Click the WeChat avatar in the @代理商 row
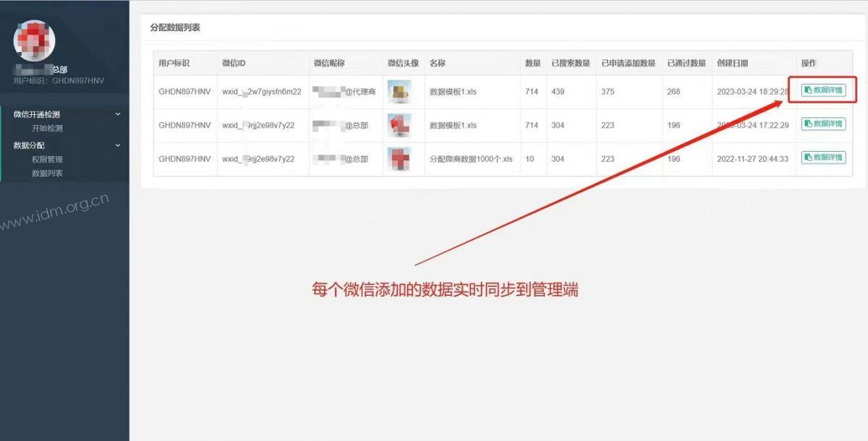Screen dimensions: 868x441 coord(399,92)
